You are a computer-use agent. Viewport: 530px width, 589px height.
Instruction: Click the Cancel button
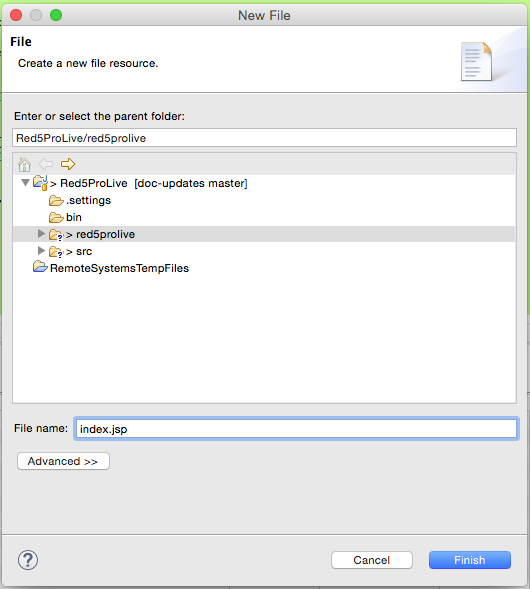pos(371,560)
